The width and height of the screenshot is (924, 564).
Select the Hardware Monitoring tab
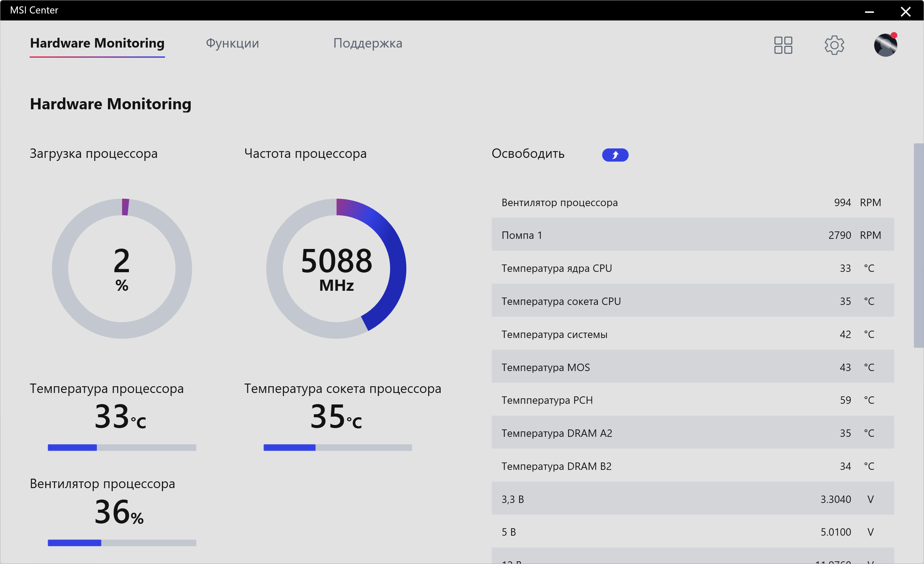pos(97,43)
